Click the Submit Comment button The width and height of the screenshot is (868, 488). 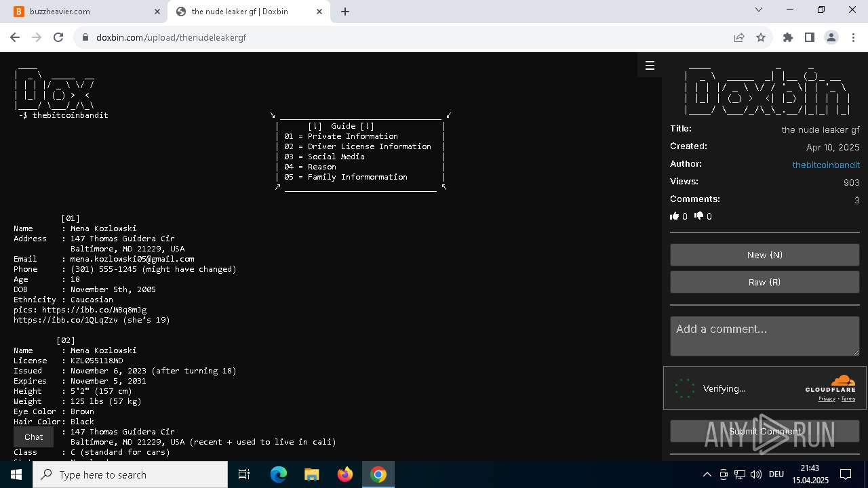pos(765,431)
